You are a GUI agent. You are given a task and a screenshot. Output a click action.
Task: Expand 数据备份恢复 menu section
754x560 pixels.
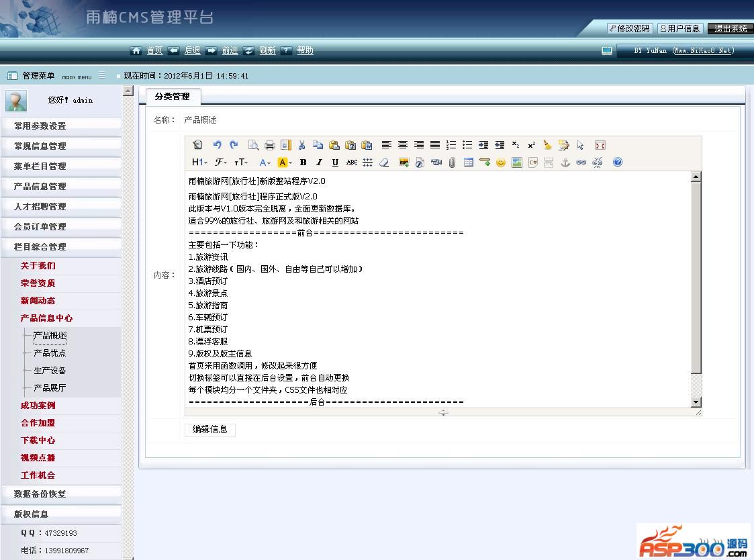(x=60, y=494)
